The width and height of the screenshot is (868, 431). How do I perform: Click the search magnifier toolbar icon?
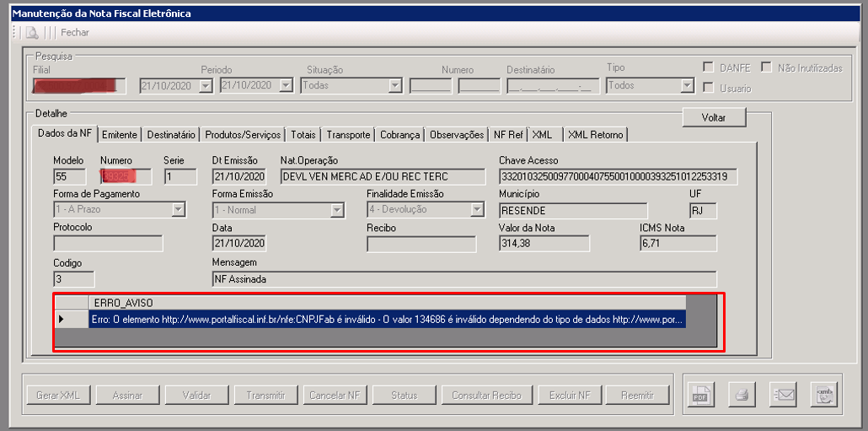click(x=31, y=32)
